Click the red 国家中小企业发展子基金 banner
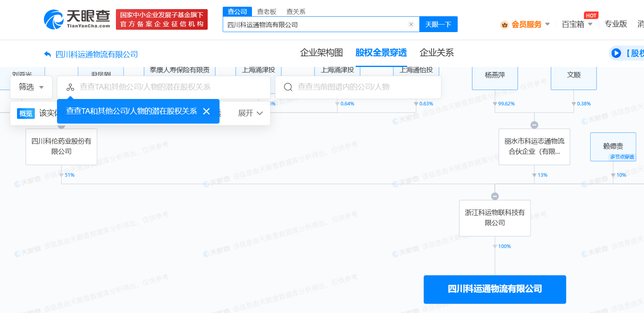The image size is (644, 313). point(162,19)
